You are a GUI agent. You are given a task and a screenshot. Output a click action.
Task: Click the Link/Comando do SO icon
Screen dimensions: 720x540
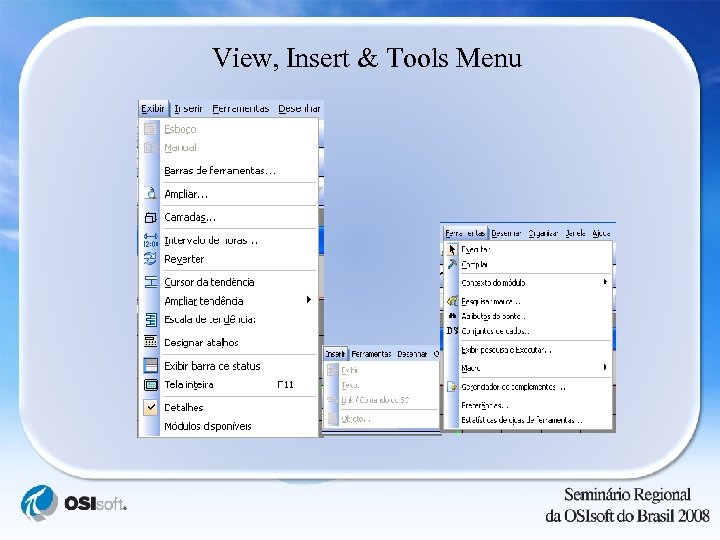(x=332, y=400)
